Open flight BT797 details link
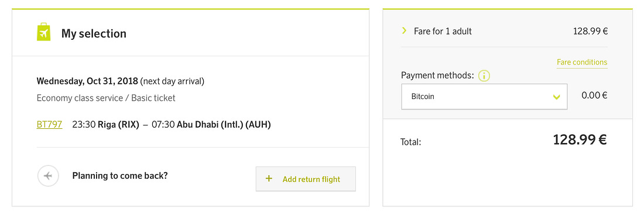This screenshot has width=644, height=215. click(49, 125)
